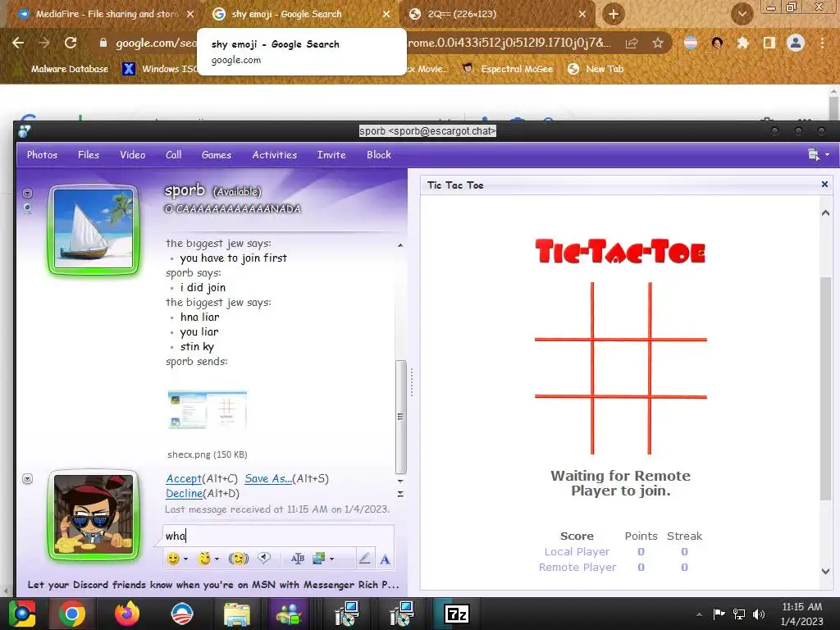
Task: Open the Chrome three-dot menu
Action: point(822,43)
